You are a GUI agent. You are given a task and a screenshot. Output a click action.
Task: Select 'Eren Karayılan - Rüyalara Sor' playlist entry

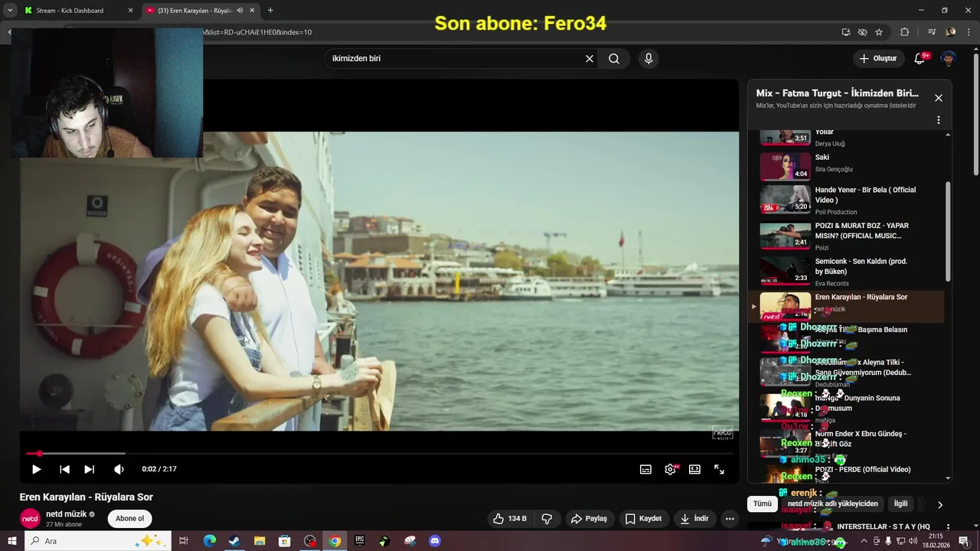[x=846, y=306]
